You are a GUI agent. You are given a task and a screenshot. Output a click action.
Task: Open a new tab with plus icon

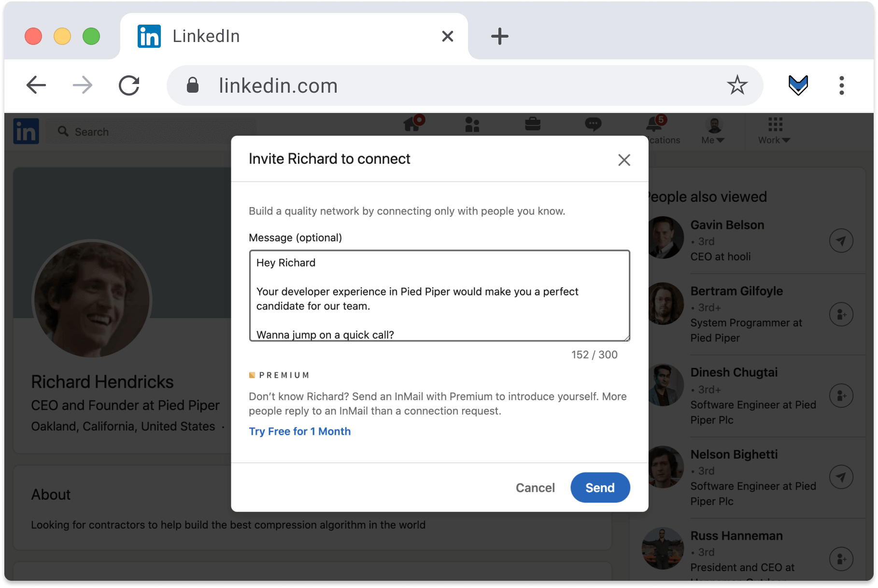(499, 36)
